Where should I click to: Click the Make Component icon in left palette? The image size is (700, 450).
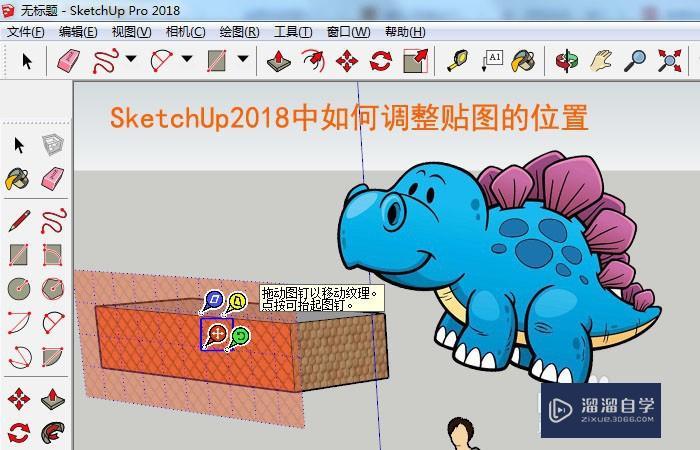pos(53,145)
